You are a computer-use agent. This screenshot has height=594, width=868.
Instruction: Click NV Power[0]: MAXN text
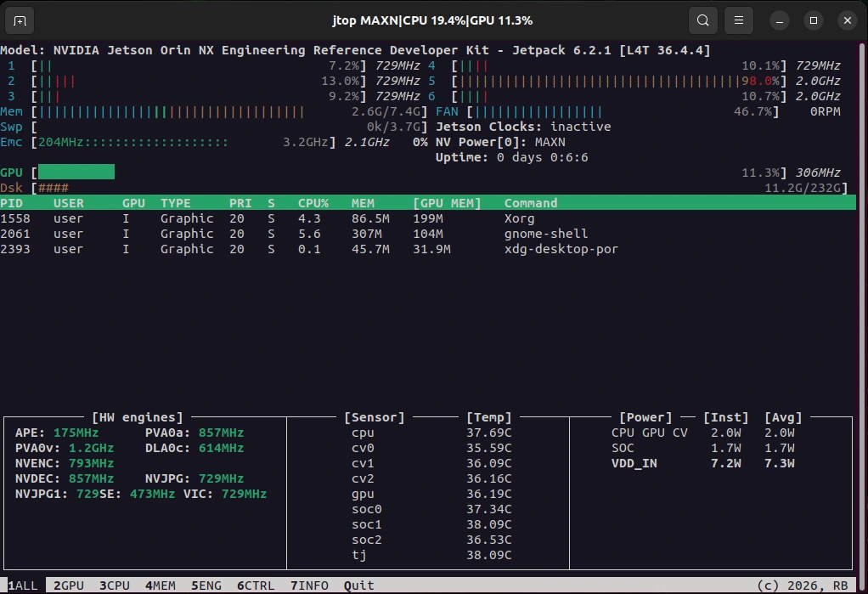click(500, 143)
